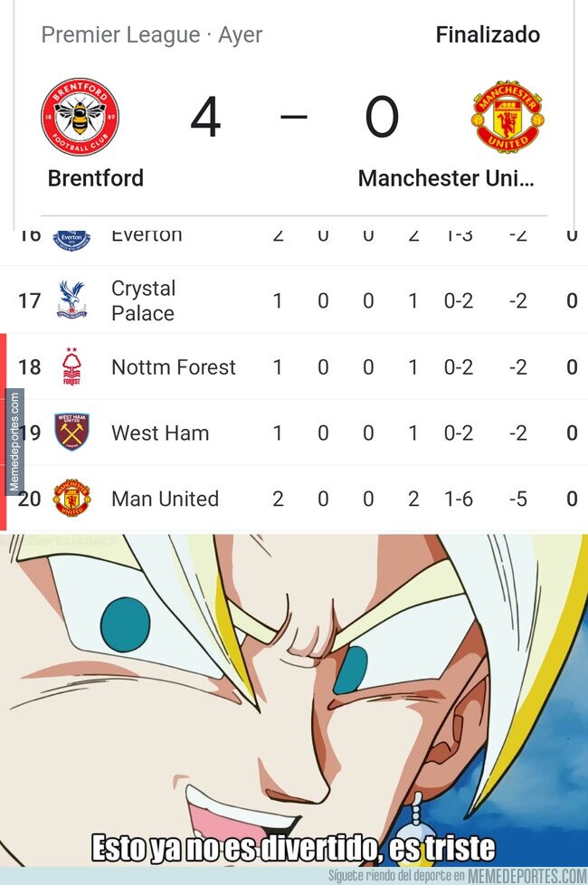The width and height of the screenshot is (588, 885).
Task: Open West Ham team entry
Action: (160, 433)
